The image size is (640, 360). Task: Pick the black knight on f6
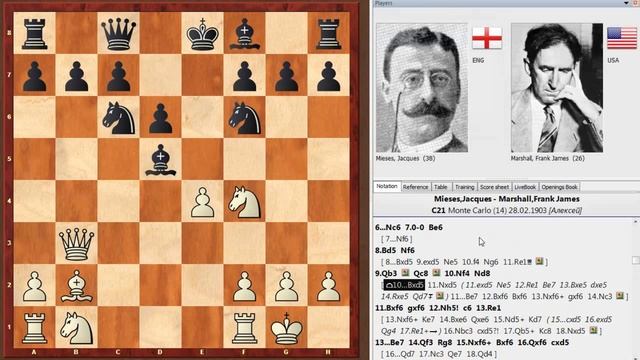coord(244,118)
